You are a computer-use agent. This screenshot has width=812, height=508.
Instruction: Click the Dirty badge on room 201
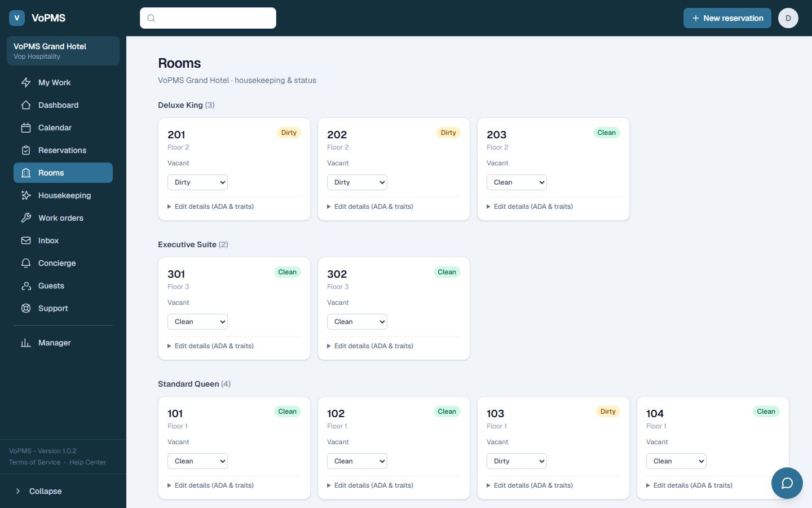(x=289, y=133)
